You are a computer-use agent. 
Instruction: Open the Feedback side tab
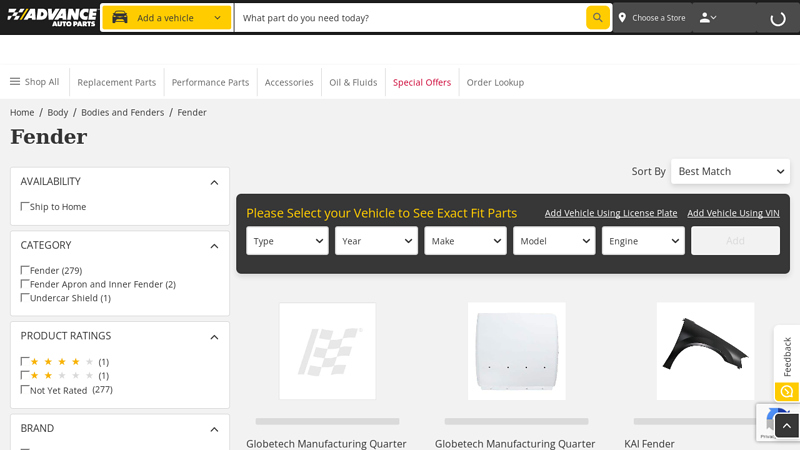(x=787, y=357)
